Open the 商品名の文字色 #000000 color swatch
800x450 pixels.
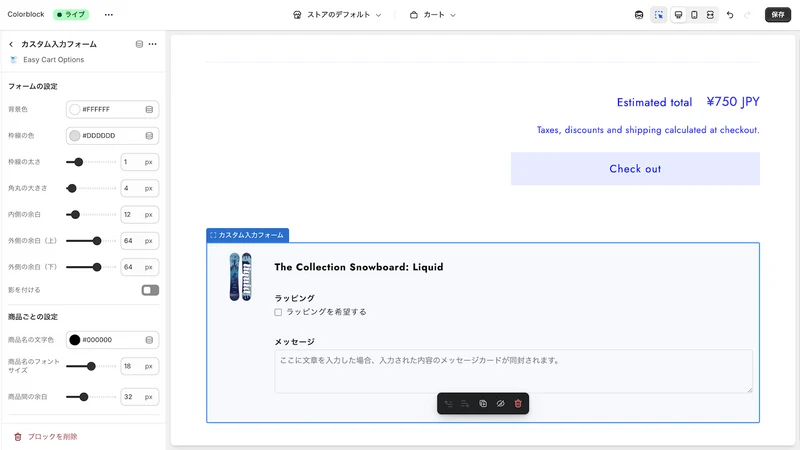pyautogui.click(x=74, y=340)
